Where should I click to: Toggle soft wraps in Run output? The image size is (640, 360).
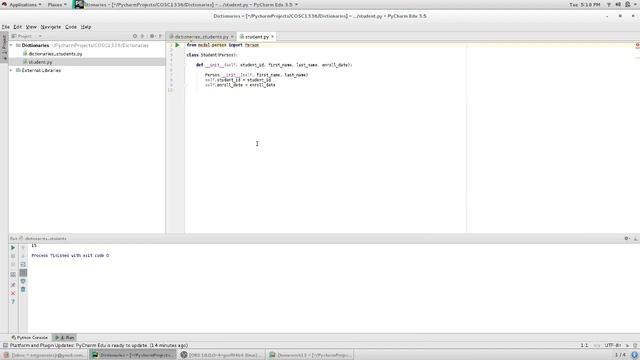[x=23, y=264]
